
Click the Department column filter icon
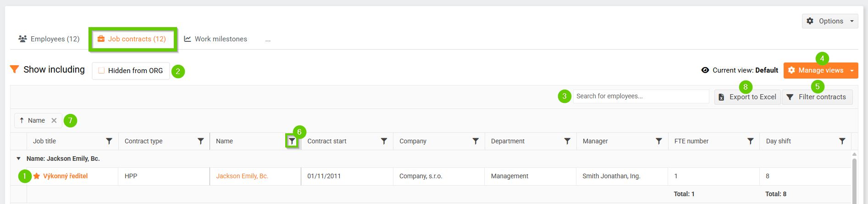tap(567, 141)
